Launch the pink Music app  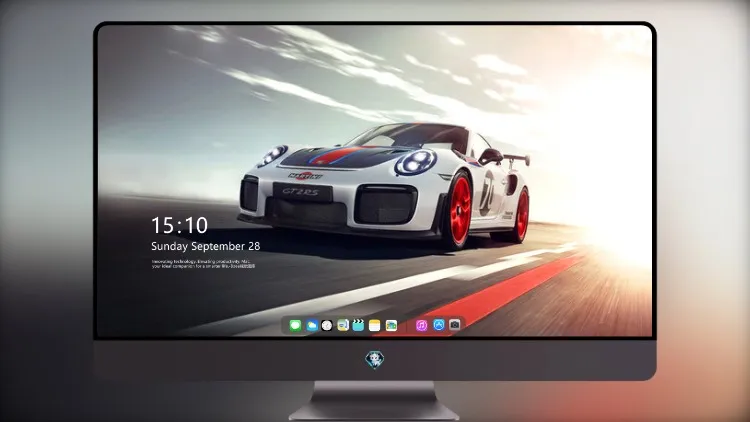421,325
